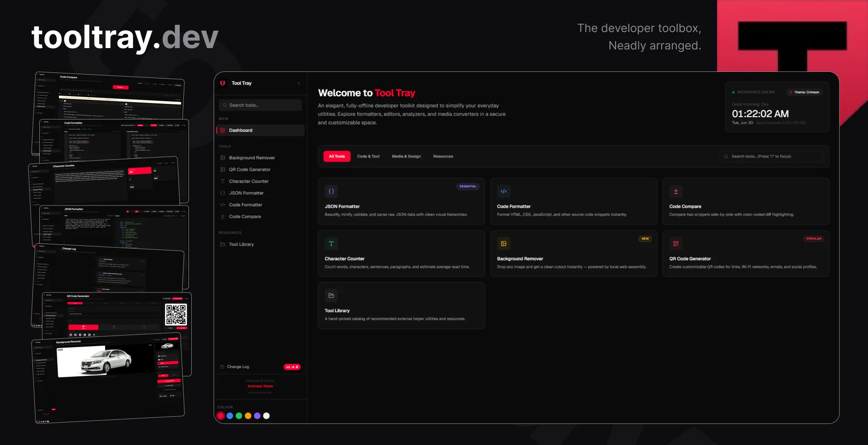Switch to the Resources tab
Viewport: 868px width, 445px height.
pos(443,157)
